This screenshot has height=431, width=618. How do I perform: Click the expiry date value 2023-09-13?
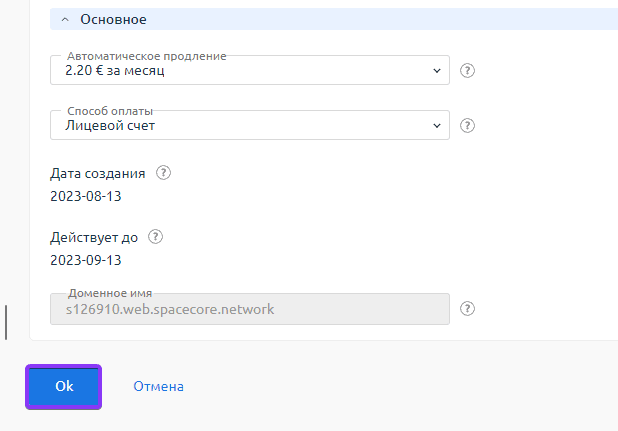(85, 260)
